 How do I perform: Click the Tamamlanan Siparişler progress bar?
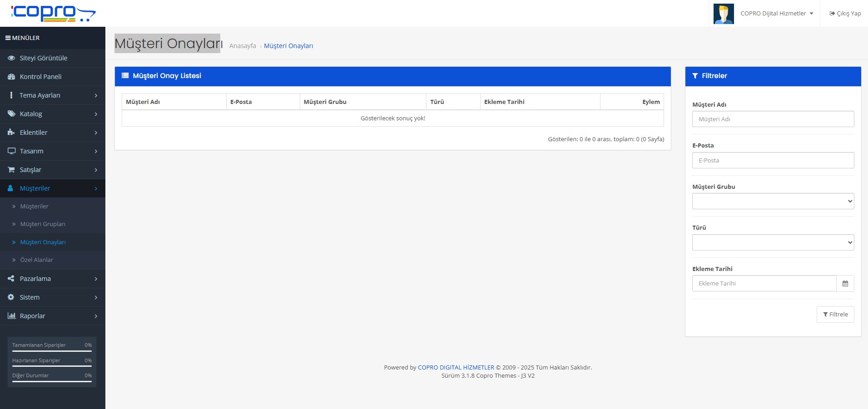(52, 351)
